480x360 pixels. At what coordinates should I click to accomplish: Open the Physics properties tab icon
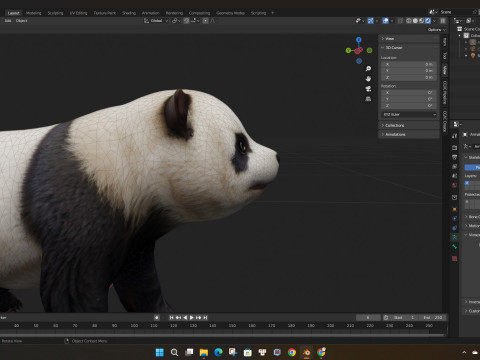click(x=455, y=219)
